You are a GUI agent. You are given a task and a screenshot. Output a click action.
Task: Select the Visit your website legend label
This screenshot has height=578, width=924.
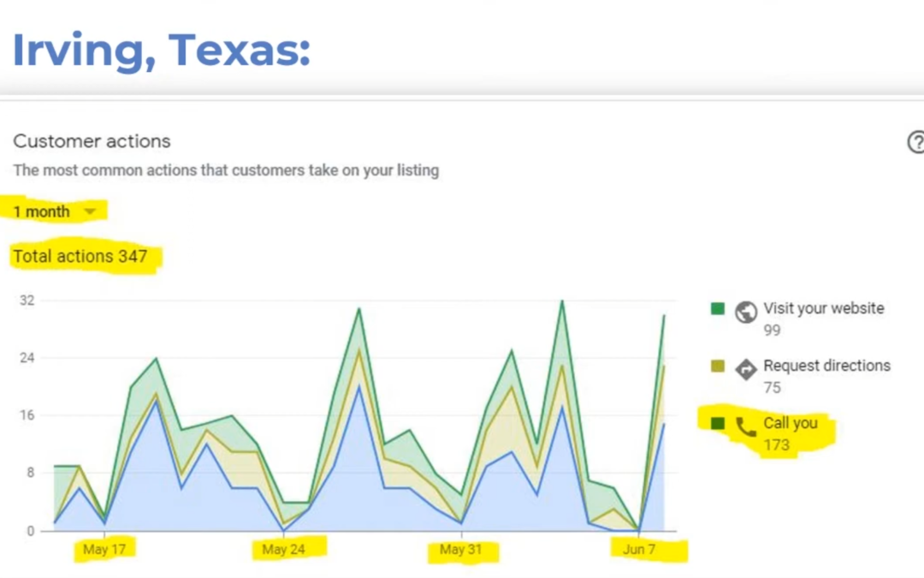[x=823, y=308]
